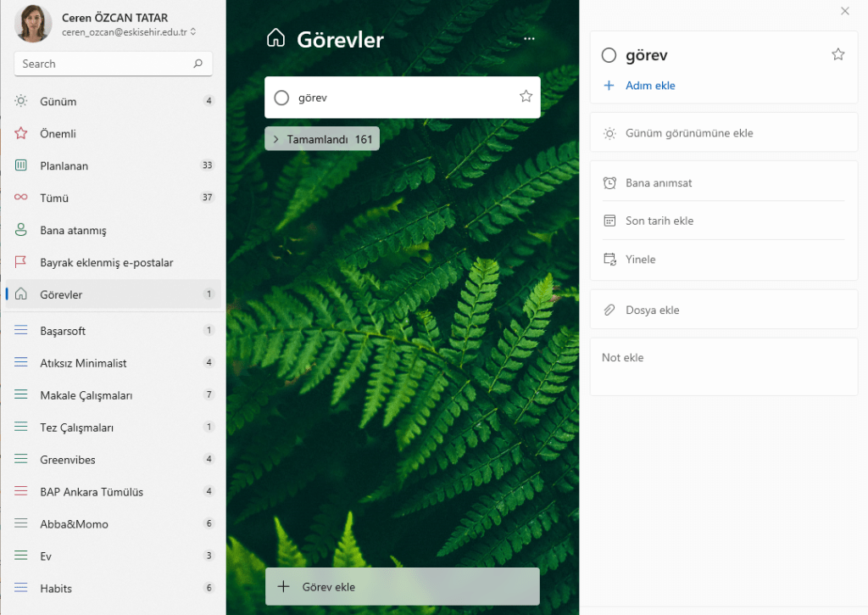The image size is (868, 615).
Task: Select the Tez Çalışmaları list
Action: coord(76,428)
